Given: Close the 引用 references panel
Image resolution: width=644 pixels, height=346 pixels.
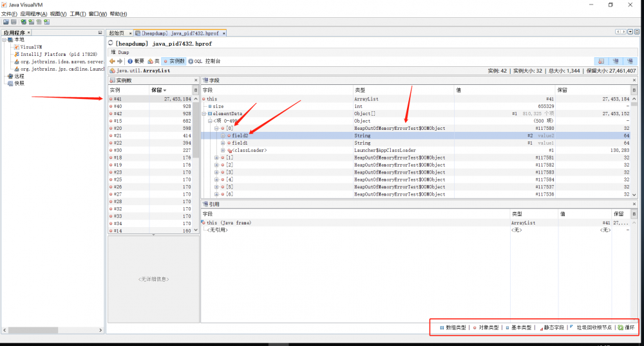Looking at the screenshot, I should point(634,204).
